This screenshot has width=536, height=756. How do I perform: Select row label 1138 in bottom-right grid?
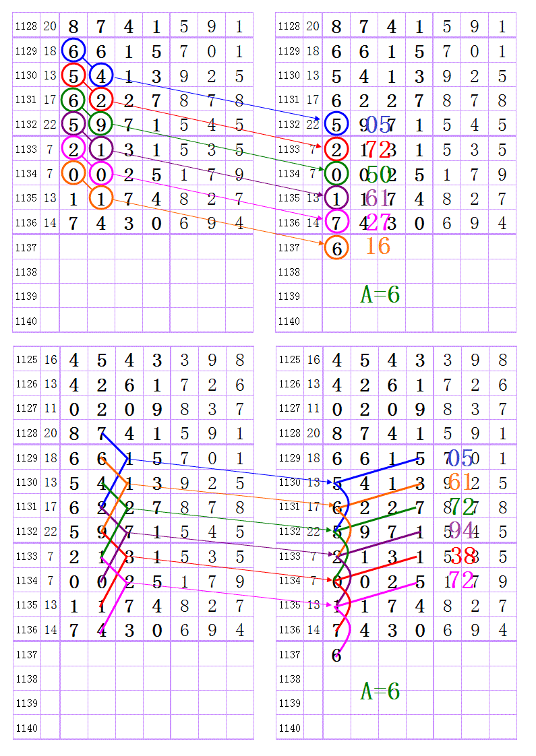289,679
